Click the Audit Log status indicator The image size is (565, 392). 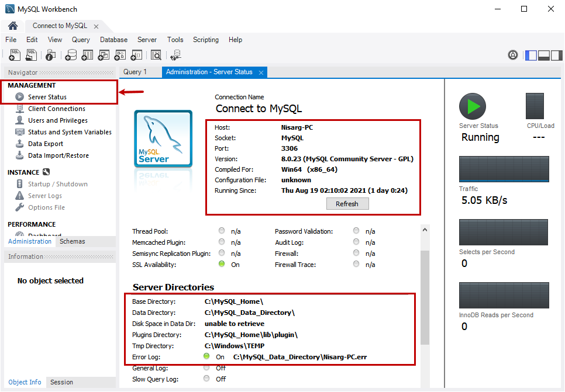356,241
